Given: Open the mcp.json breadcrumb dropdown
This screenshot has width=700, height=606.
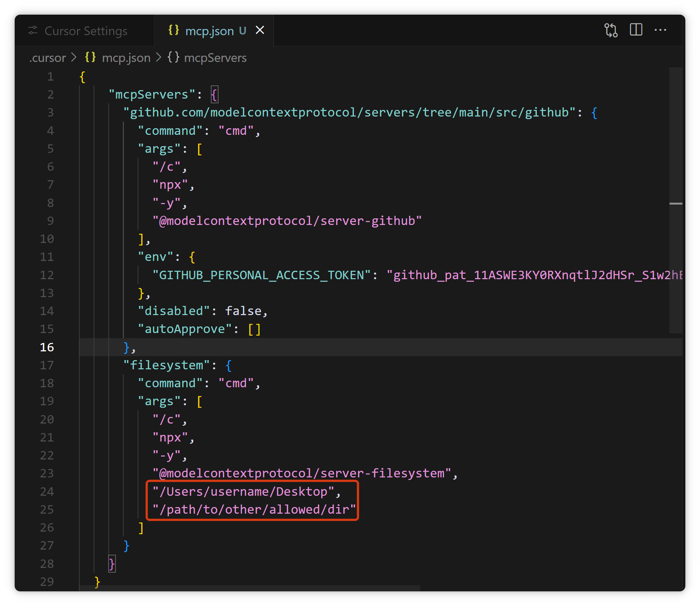Looking at the screenshot, I should coord(126,58).
